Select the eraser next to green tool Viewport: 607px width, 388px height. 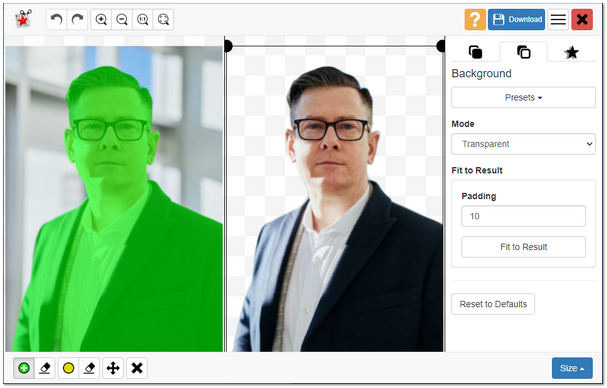(45, 368)
